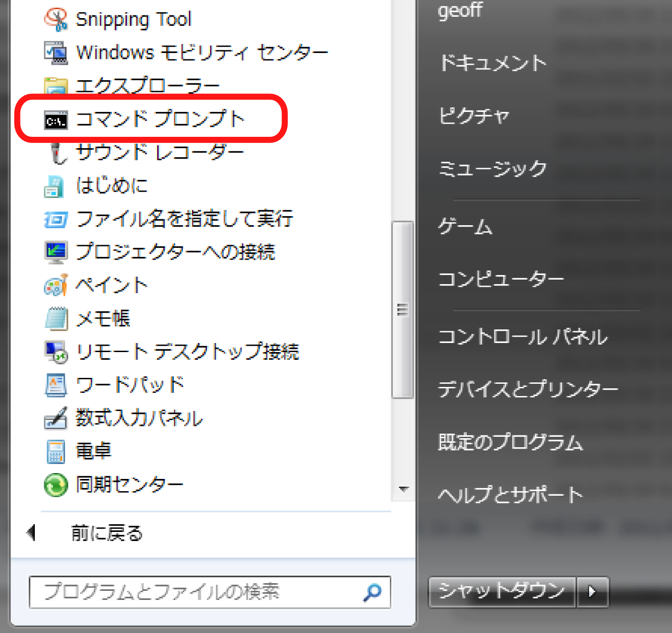Launch Snipping Tool from the program list
The width and height of the screenshot is (672, 633).
133,19
